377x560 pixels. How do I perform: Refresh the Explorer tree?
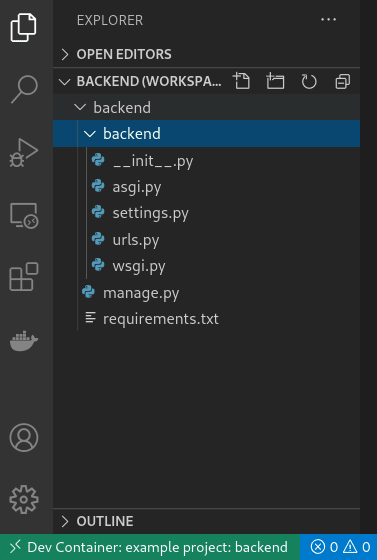click(x=309, y=81)
